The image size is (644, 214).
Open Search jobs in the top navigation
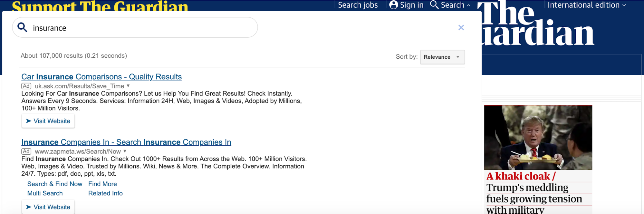point(358,5)
